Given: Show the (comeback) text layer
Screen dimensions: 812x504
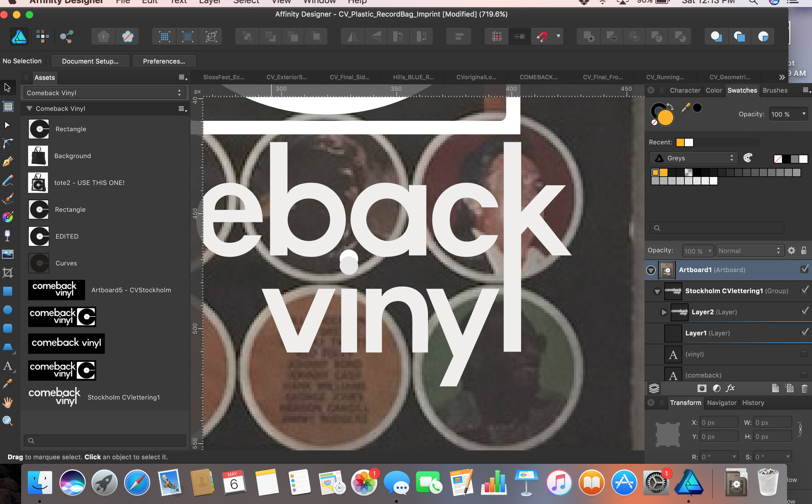Looking at the screenshot, I should coord(804,375).
